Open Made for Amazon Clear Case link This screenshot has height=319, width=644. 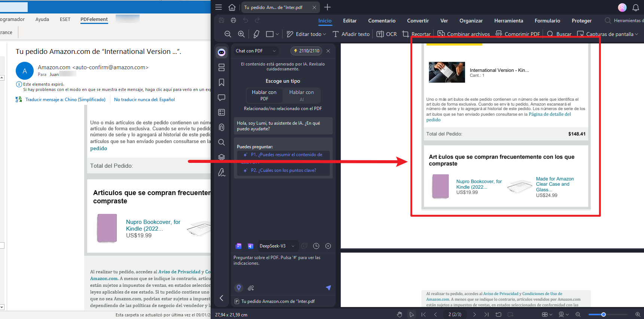tap(555, 184)
